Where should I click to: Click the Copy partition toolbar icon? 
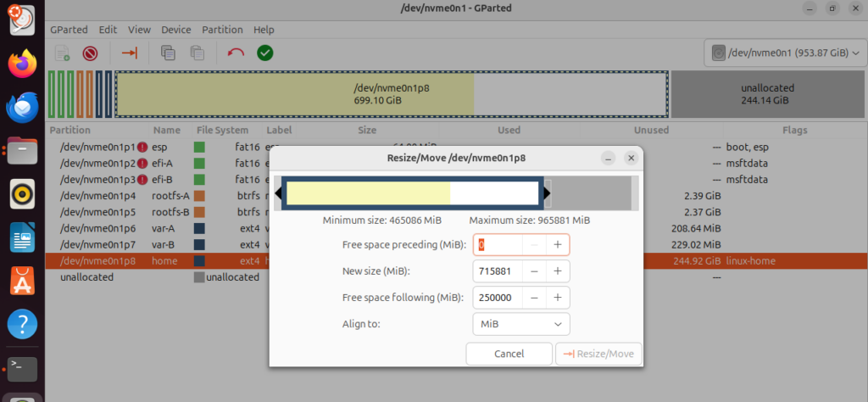pyautogui.click(x=168, y=53)
